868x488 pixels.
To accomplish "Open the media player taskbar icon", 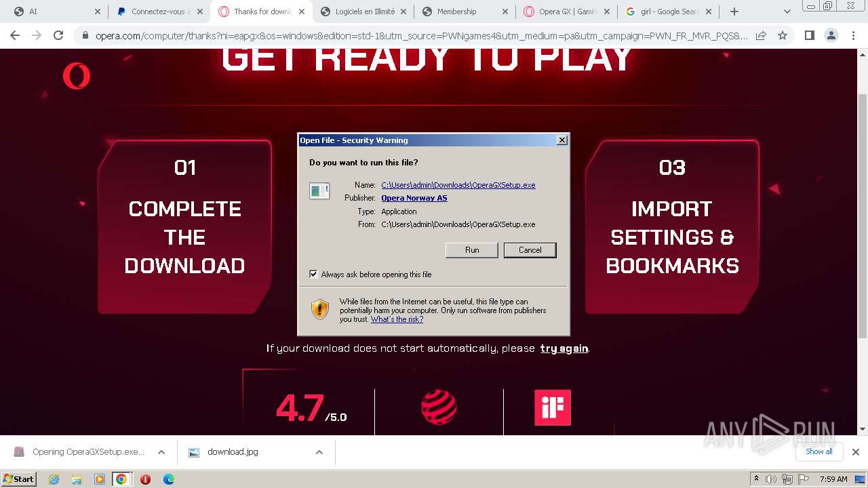I will [x=100, y=479].
